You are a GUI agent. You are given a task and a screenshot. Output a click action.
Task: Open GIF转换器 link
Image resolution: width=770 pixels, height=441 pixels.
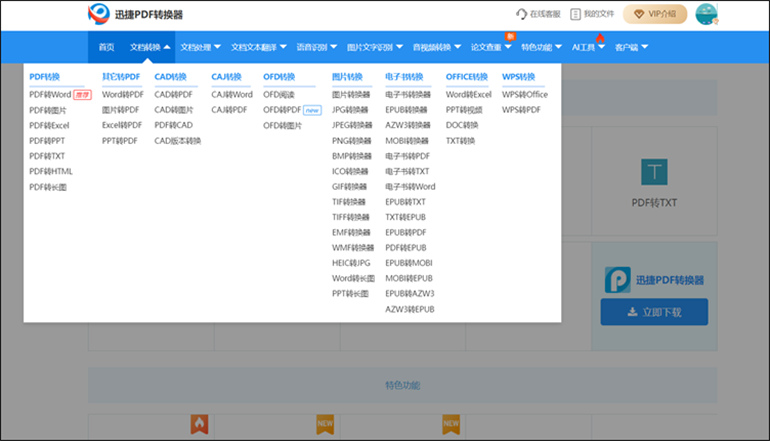(x=349, y=187)
